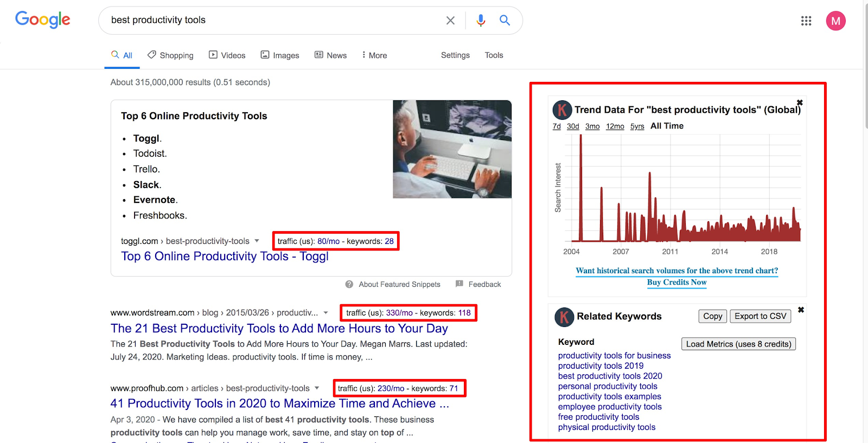Close the Related Keywords panel
This screenshot has height=443, width=868.
tap(801, 310)
